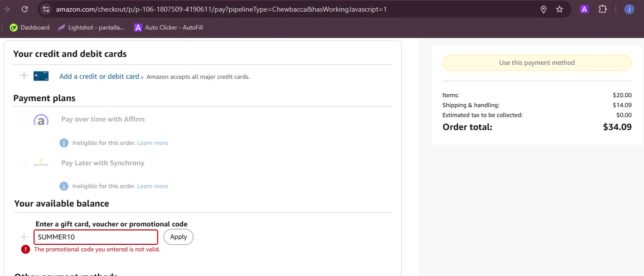Open the Dashboard bookmark
644x276 pixels.
[x=30, y=27]
